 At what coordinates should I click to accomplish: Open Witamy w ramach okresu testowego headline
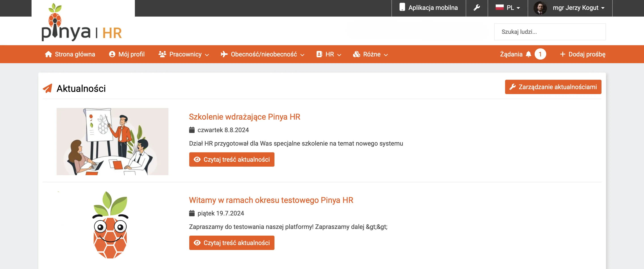[271, 200]
